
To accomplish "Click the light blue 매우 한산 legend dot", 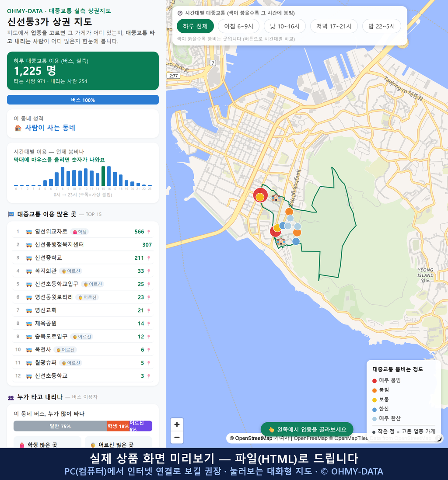I will click(374, 419).
